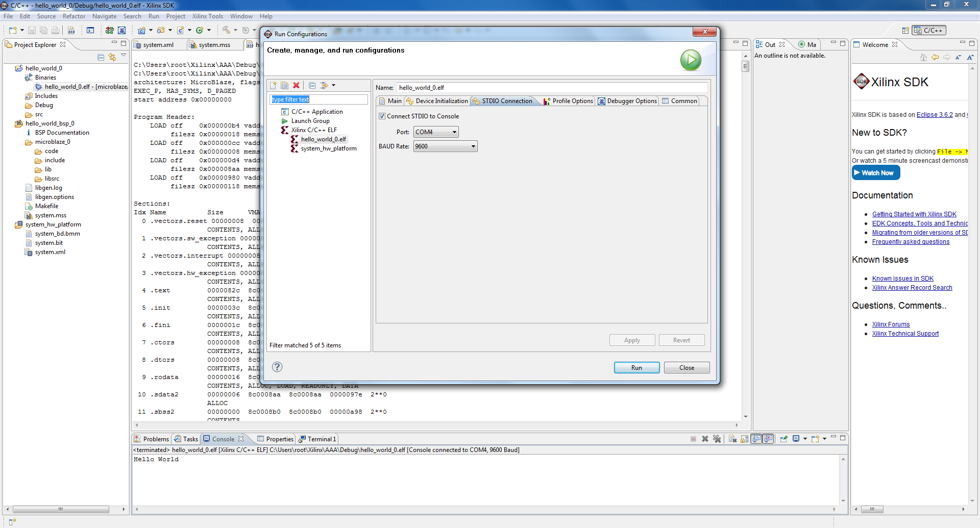
Task: Switch to Device Initialization tab
Action: pyautogui.click(x=437, y=101)
